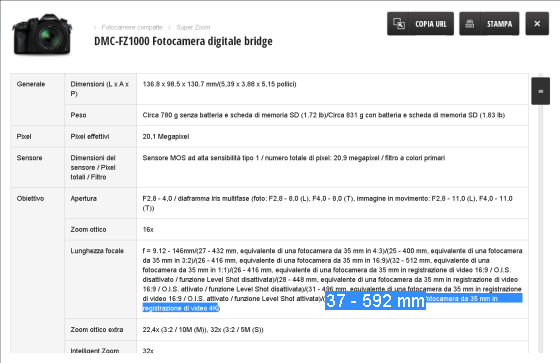The height and width of the screenshot is (363, 560).
Task: Click the printer icon
Action: 470,24
